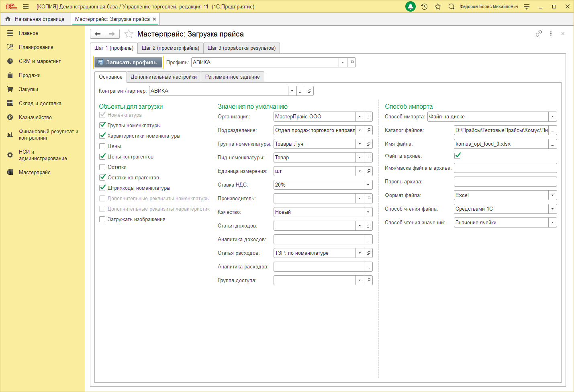The width and height of the screenshot is (574, 392).
Task: Toggle the Файл в архиве checkbox
Action: click(x=458, y=156)
